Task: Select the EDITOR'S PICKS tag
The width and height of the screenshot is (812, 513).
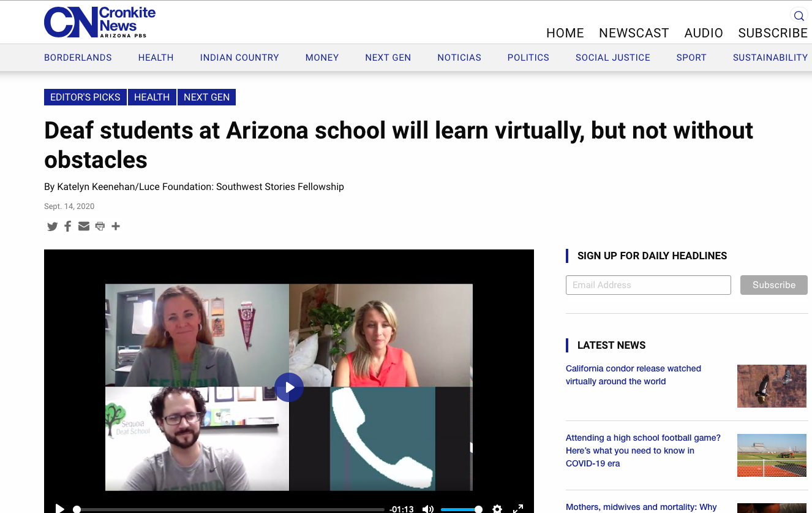Action: point(85,97)
